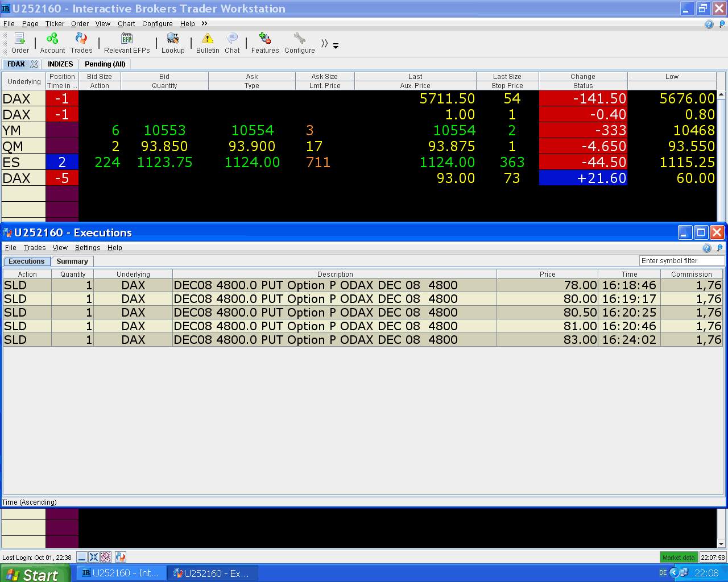Image resolution: width=728 pixels, height=582 pixels.
Task: Open the Trades menu in Executions window
Action: tap(35, 248)
